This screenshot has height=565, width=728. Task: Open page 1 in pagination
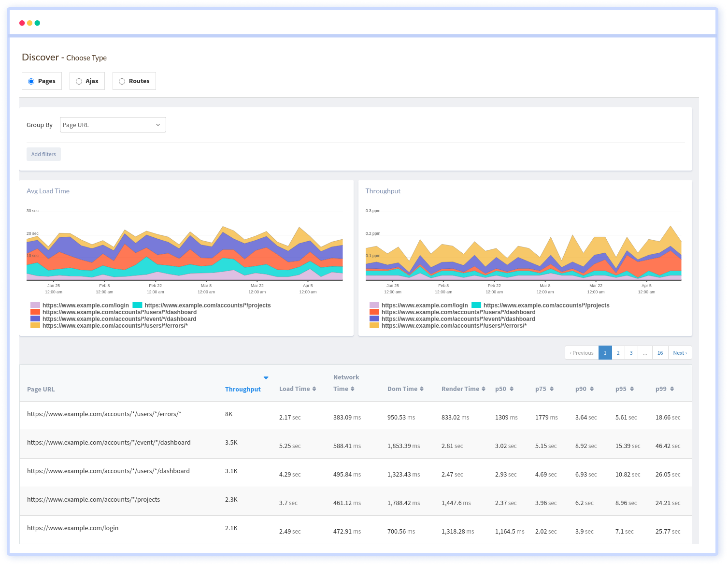tap(605, 353)
